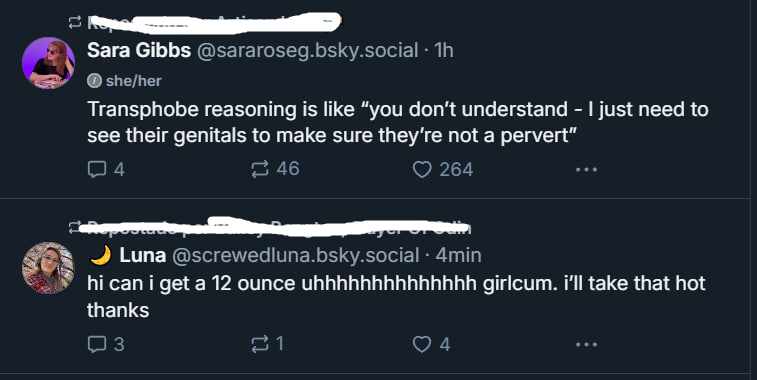Click Luna display name

pyautogui.click(x=142, y=255)
